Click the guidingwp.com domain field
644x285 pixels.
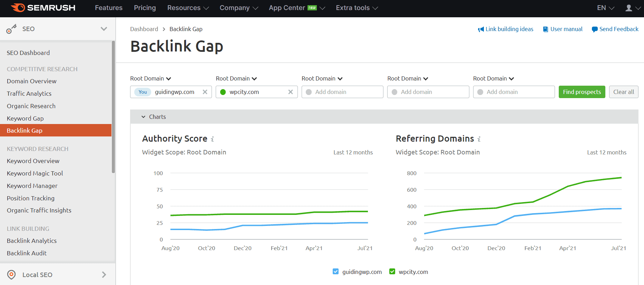[x=171, y=92]
